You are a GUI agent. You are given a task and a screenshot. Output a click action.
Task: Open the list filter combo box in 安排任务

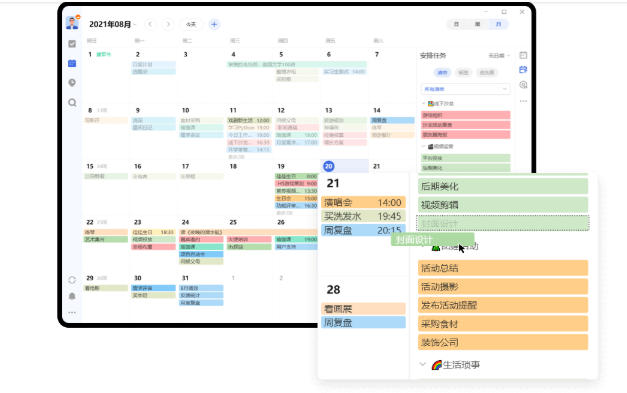[465, 89]
